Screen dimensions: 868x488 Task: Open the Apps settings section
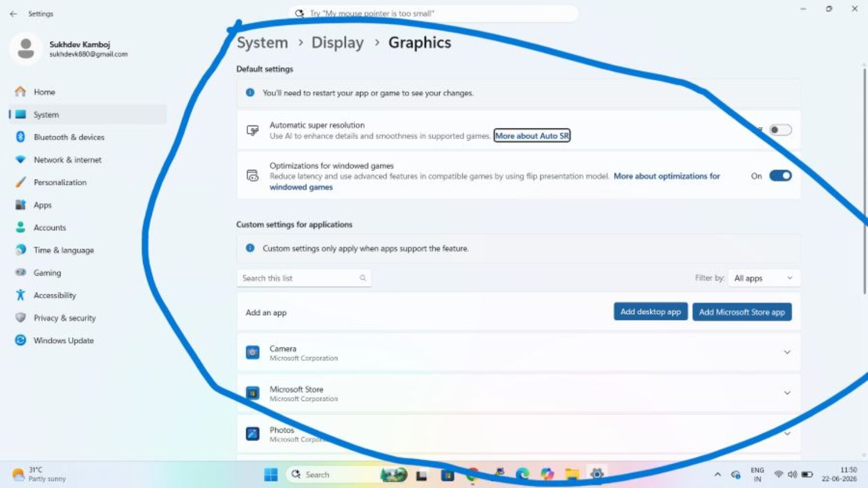pyautogui.click(x=88, y=204)
